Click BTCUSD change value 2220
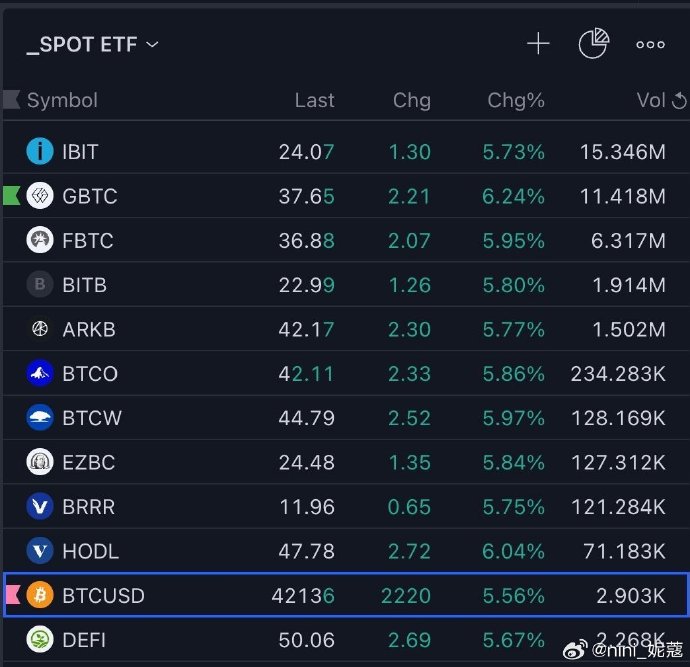Screen dimensions: 690x667 click(x=406, y=596)
